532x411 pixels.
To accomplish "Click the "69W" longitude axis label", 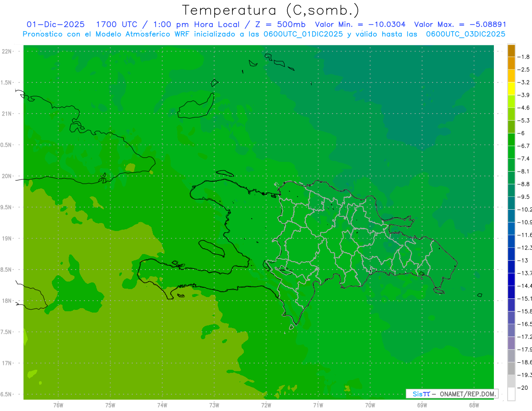I will 422,405.
